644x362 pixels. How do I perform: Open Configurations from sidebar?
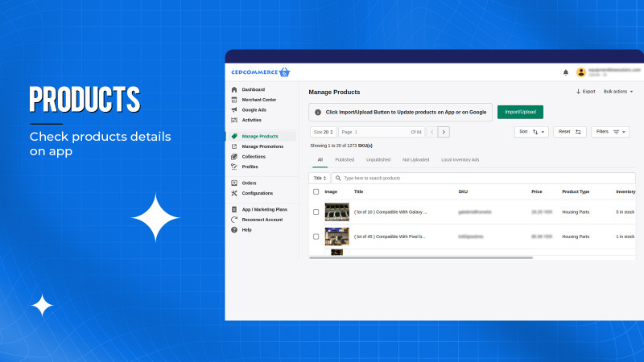pos(257,193)
